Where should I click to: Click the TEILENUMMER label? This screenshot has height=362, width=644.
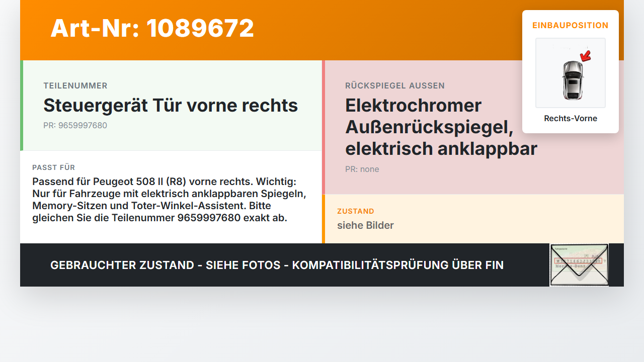click(x=75, y=86)
